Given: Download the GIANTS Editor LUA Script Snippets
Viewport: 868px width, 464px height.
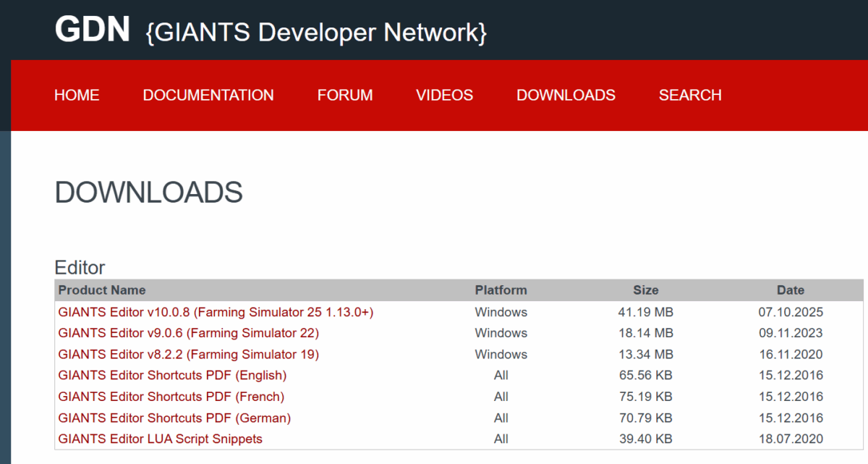Looking at the screenshot, I should pos(160,439).
